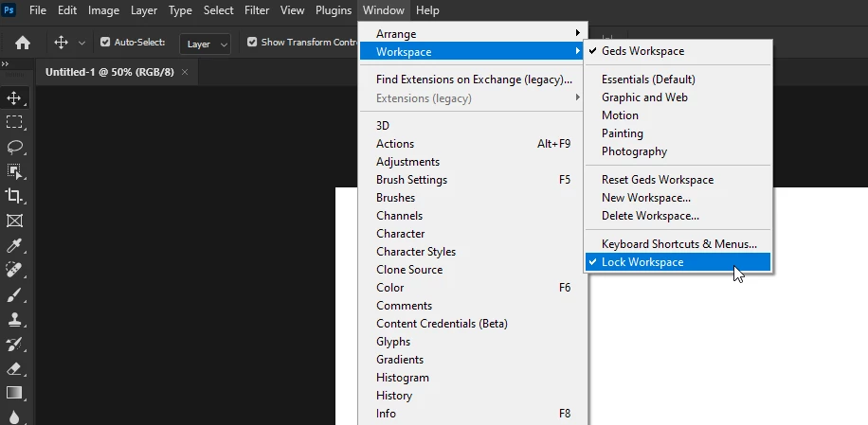
Task: Select the Blur tool
Action: (14, 416)
